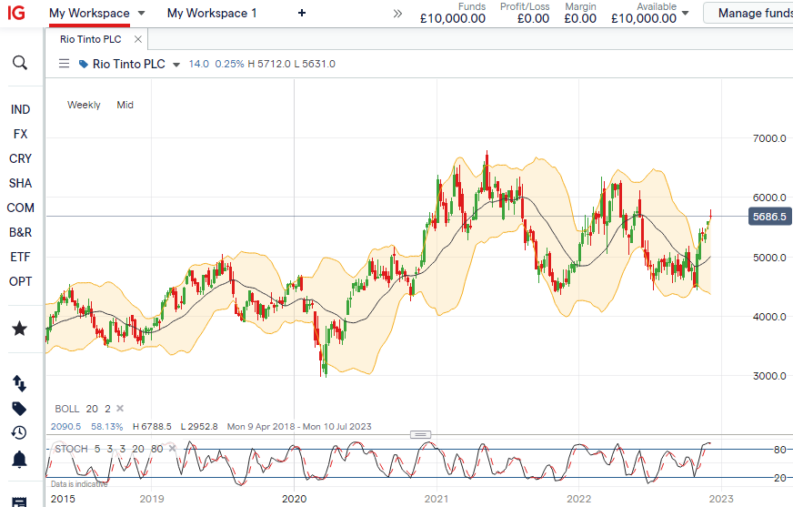The height and width of the screenshot is (507, 793).
Task: Open SHA shares category
Action: 20,183
